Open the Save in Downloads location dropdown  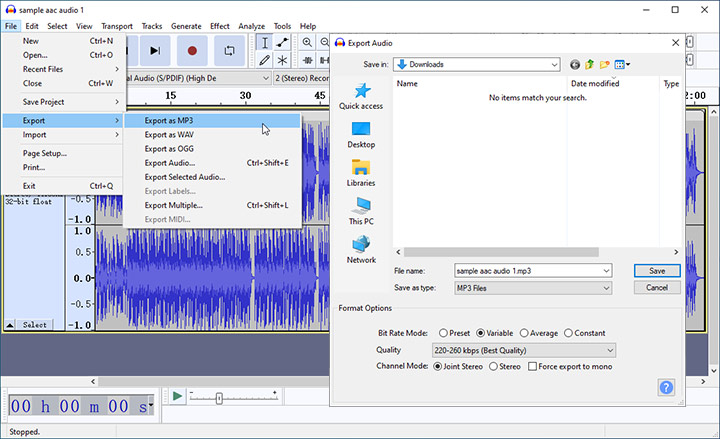tap(477, 65)
